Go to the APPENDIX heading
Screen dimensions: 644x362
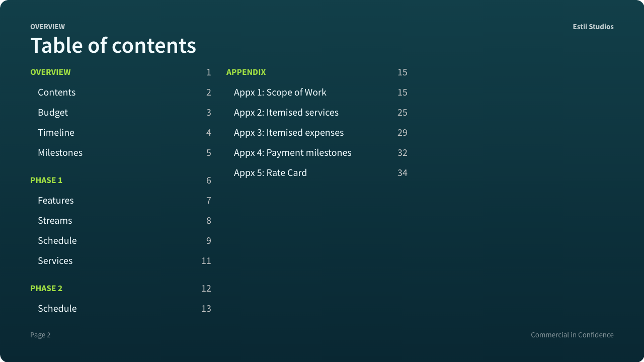click(246, 72)
